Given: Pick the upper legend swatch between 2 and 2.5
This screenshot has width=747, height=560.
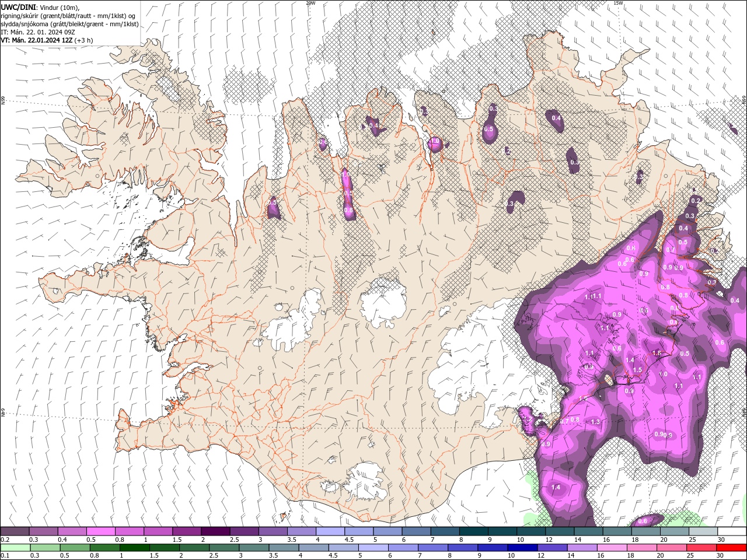Looking at the screenshot, I should [215, 531].
